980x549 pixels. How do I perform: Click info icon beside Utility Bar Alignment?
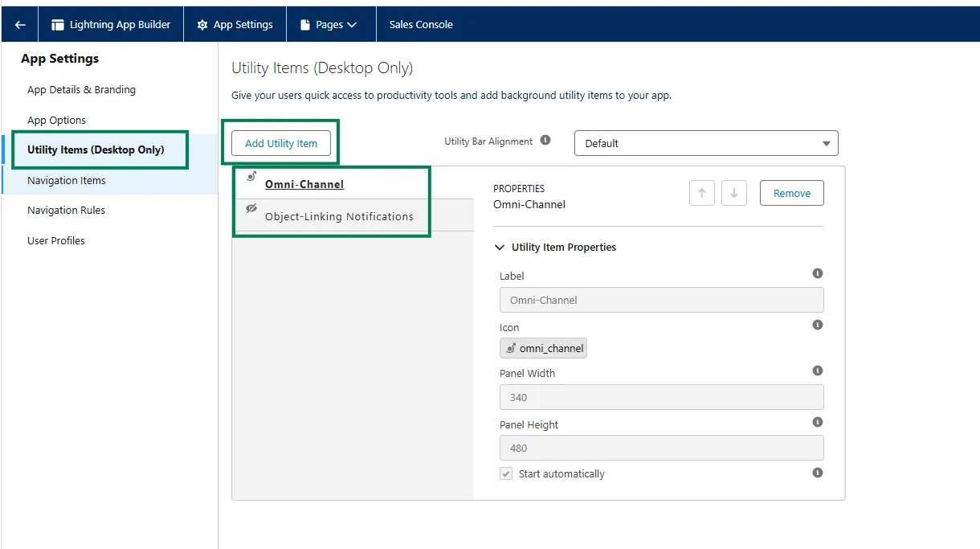[545, 140]
